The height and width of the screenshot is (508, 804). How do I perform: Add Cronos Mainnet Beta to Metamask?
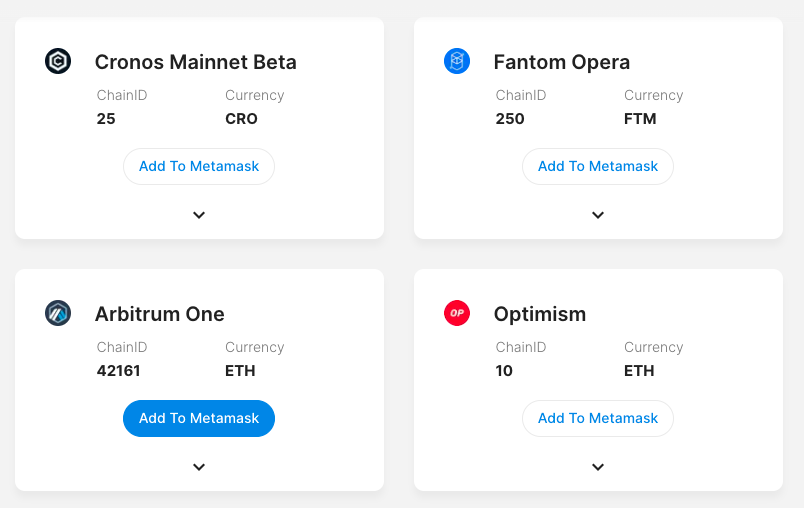pyautogui.click(x=199, y=166)
